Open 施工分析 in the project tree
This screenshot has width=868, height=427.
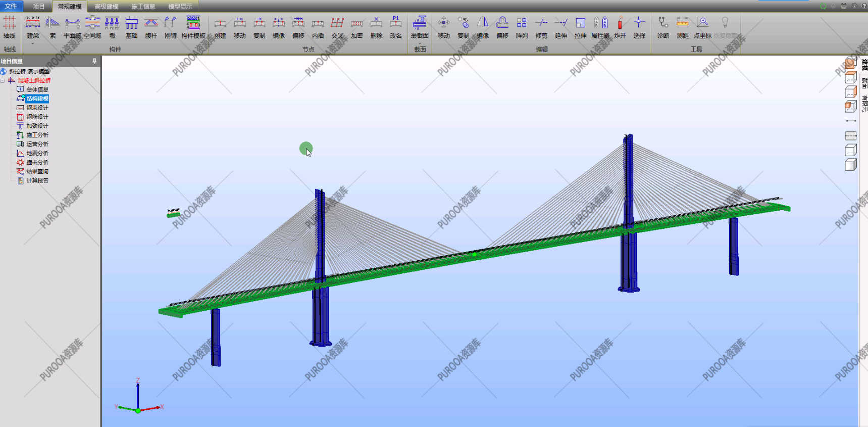[x=37, y=135]
